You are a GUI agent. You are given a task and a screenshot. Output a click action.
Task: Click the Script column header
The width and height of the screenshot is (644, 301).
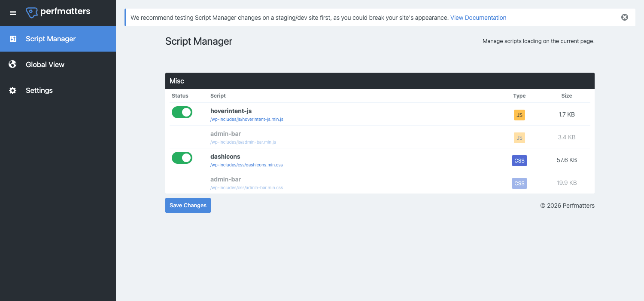(x=218, y=96)
